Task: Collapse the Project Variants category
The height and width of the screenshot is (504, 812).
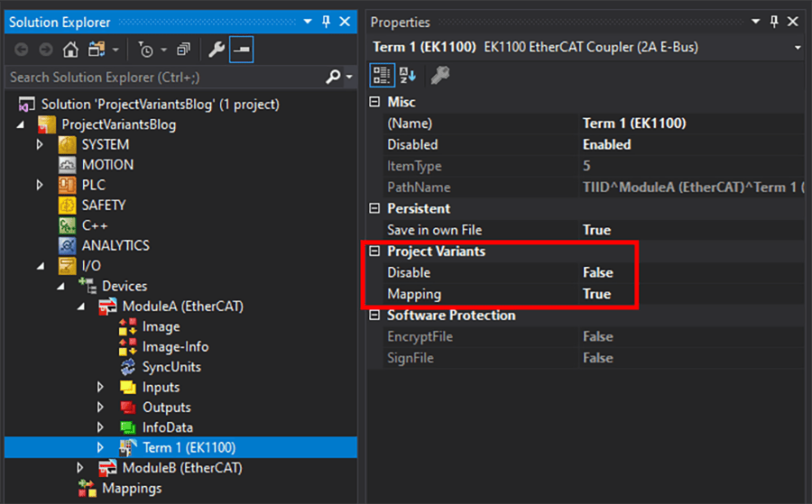Action: pos(374,252)
